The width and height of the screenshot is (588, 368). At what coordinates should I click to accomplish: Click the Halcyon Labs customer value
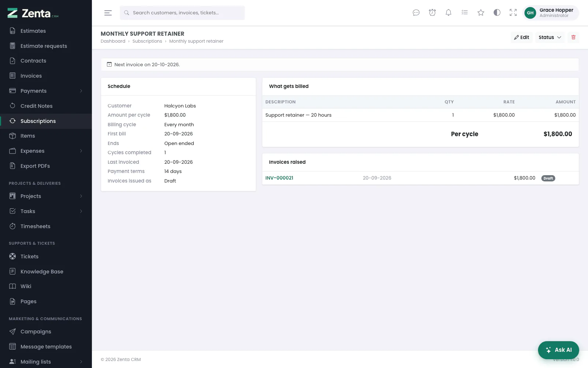tap(180, 106)
